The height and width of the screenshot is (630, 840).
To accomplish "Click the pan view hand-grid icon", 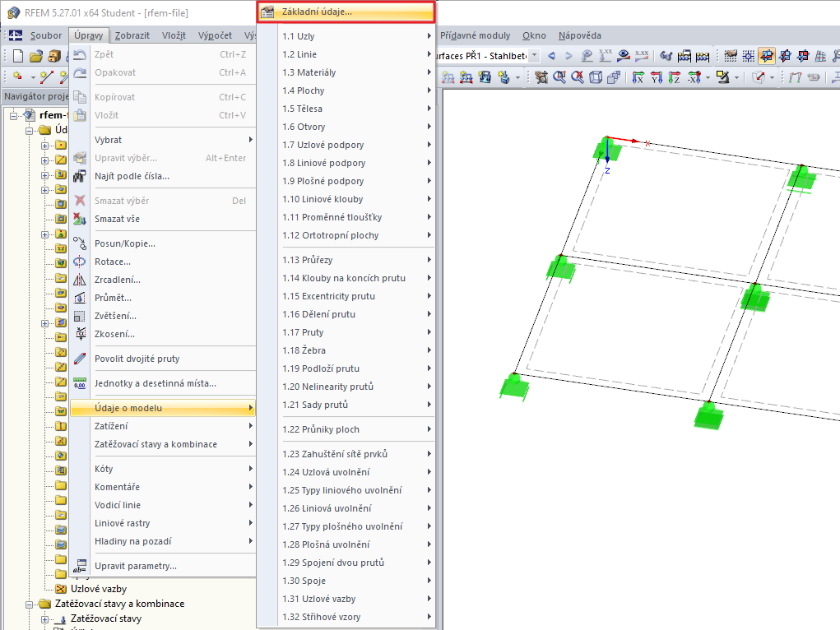I will (541, 77).
